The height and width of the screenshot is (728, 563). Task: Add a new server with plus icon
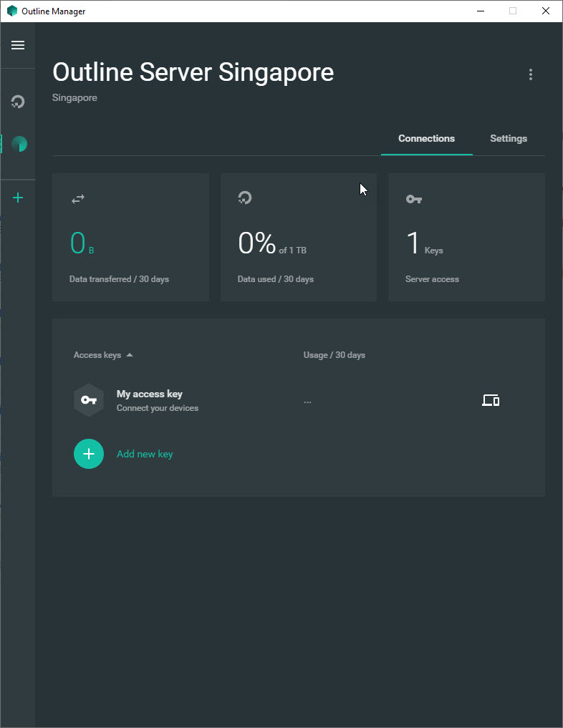coord(18,198)
